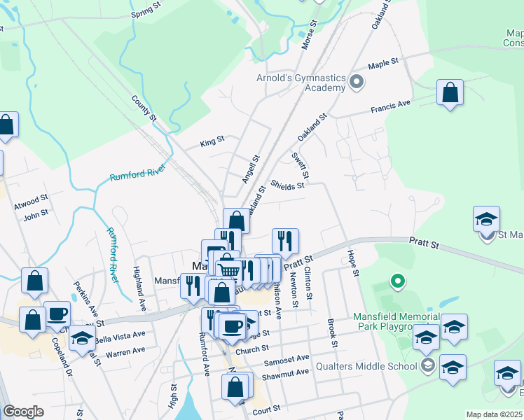
Task: Click the shopping bag marker near Perkins Ave
Action: click(x=34, y=280)
